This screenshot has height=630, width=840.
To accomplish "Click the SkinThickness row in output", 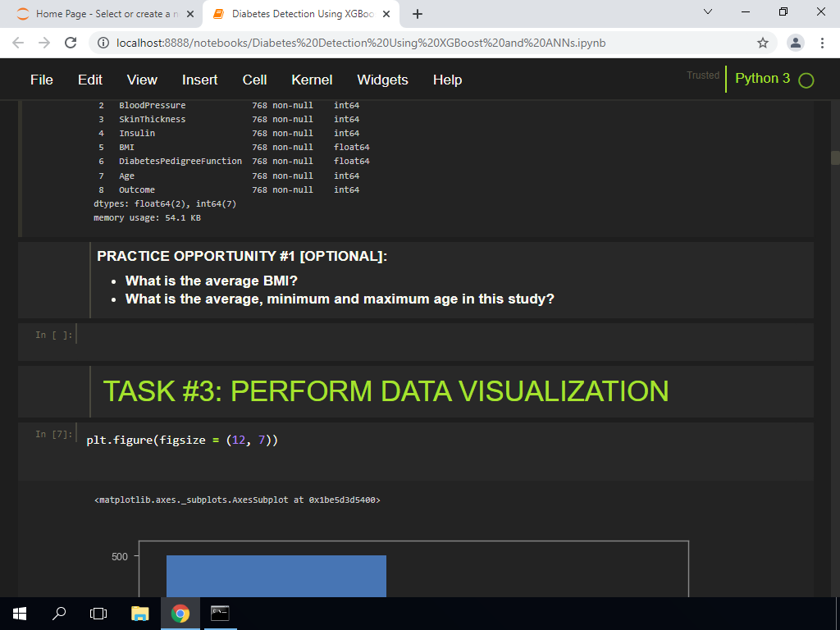I will (x=229, y=120).
